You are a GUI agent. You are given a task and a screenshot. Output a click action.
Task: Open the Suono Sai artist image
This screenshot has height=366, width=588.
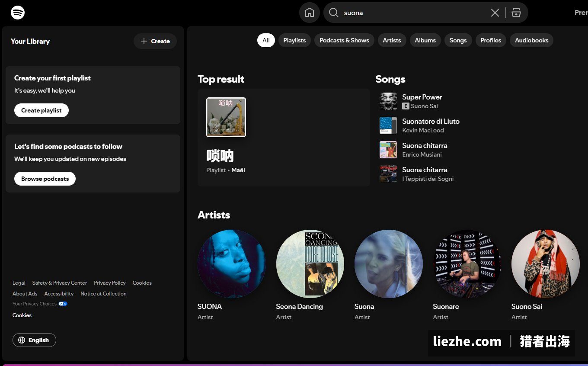pos(546,264)
